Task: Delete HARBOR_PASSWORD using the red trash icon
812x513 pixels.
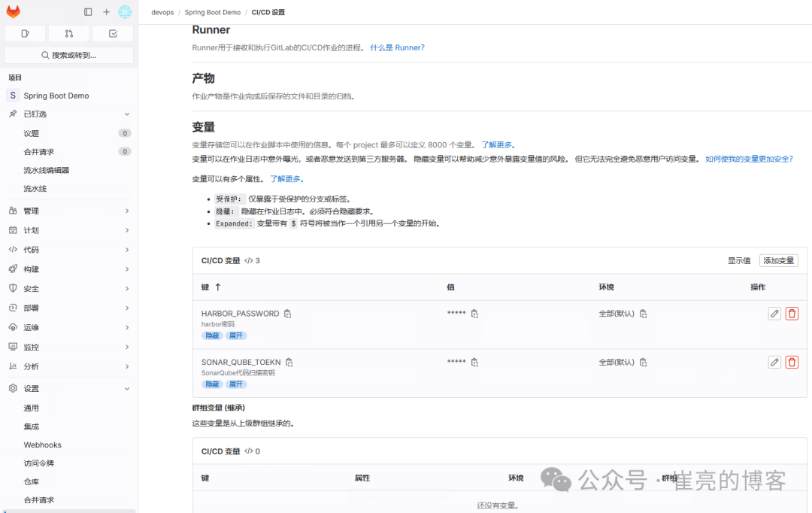Action: tap(792, 313)
